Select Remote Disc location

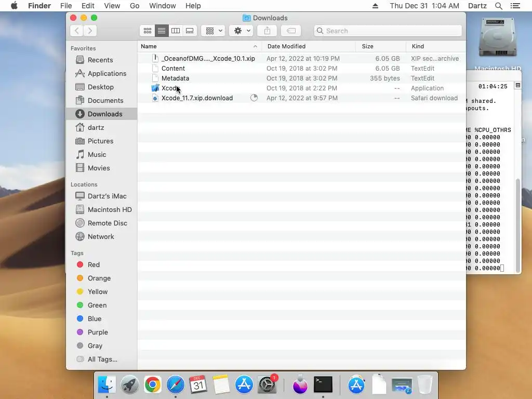pos(101,223)
